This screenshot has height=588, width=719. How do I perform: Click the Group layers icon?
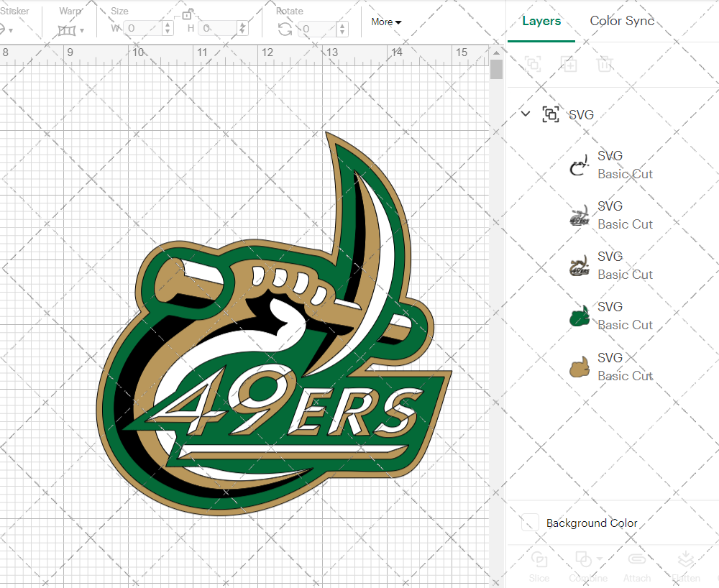click(533, 64)
